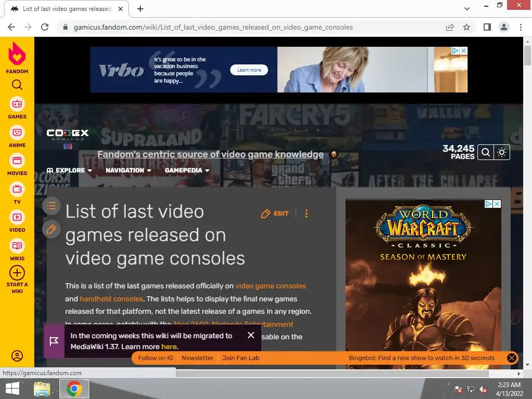Open table of contents list icon
This screenshot has width=532, height=399.
click(51, 206)
